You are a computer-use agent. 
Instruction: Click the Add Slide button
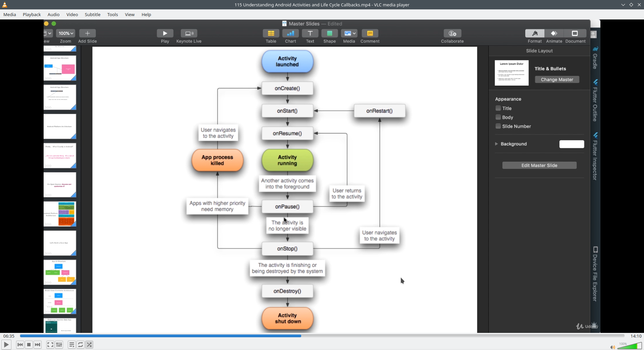point(87,33)
